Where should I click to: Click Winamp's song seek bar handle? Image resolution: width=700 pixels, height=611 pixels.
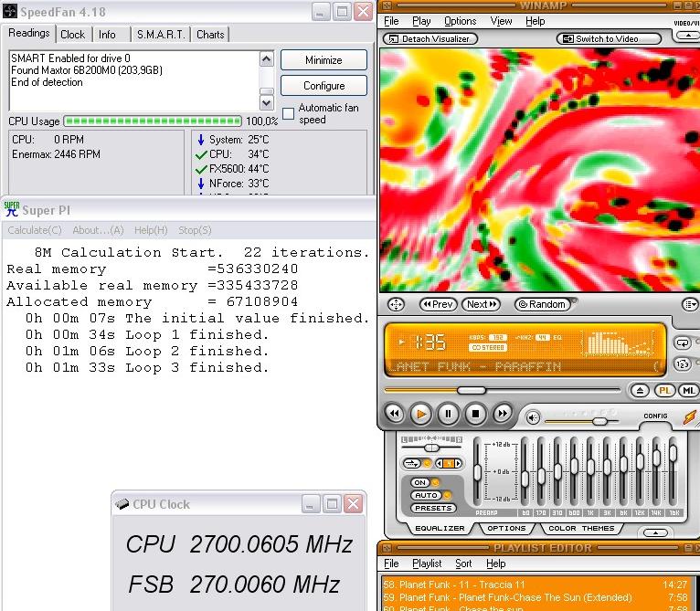click(x=472, y=391)
